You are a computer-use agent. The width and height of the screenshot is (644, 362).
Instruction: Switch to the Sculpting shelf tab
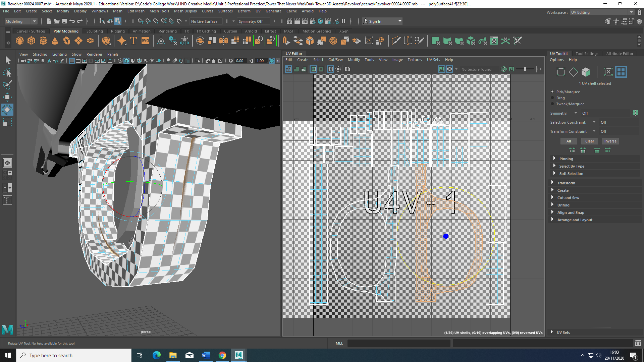pyautogui.click(x=95, y=31)
